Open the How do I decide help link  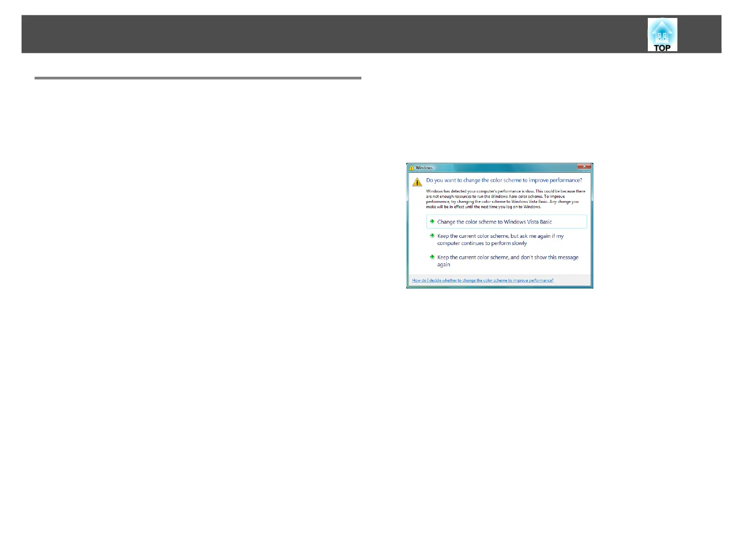click(x=483, y=280)
